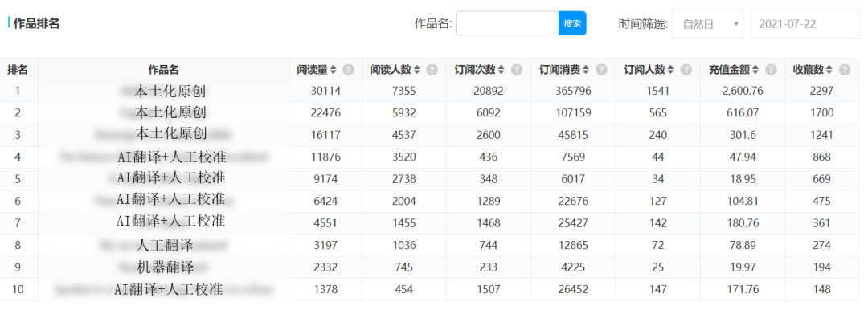Click the 16117 reading count cell
This screenshot has width=868, height=310.
326,134
